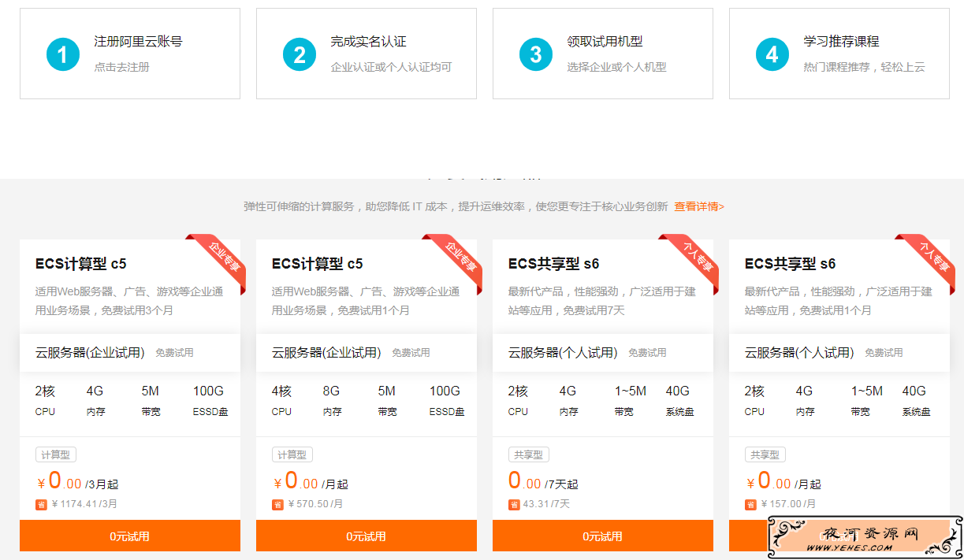Click the text 热门课程推荐，轻松上云

click(864, 67)
